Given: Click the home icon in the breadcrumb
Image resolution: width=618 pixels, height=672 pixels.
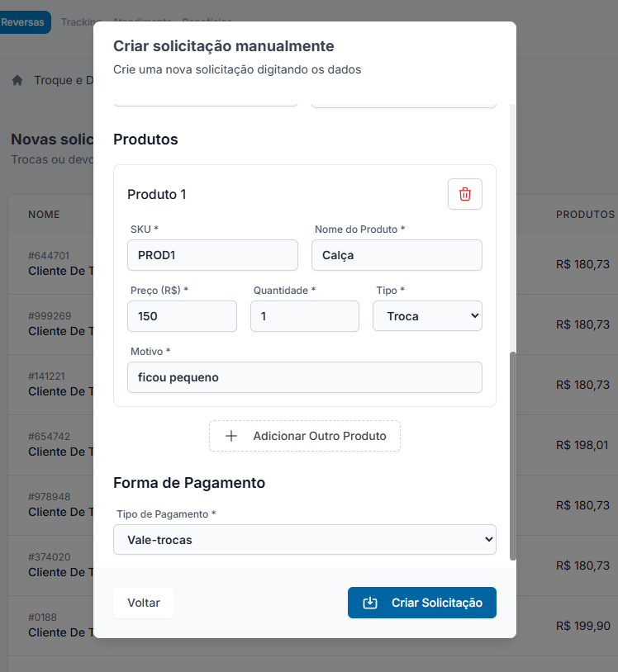Looking at the screenshot, I should click(17, 81).
